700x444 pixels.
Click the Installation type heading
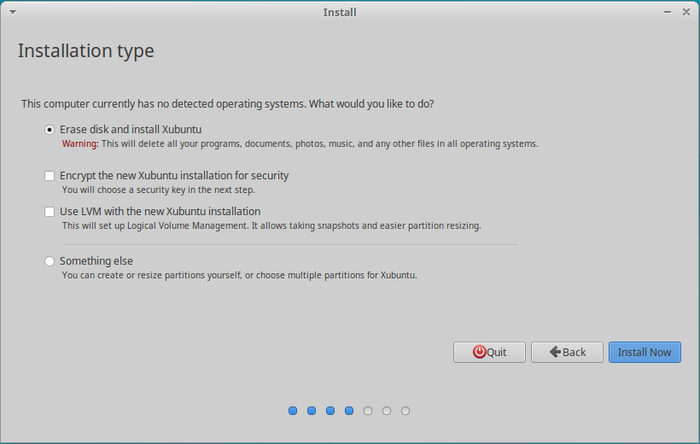86,51
